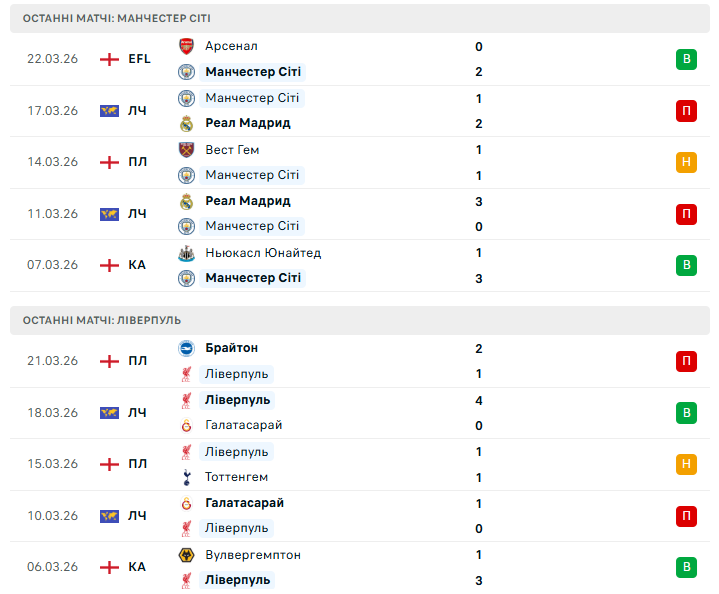Click the Останні матчі: Ліверпуль header
719x594 pixels.
[x=102, y=320]
